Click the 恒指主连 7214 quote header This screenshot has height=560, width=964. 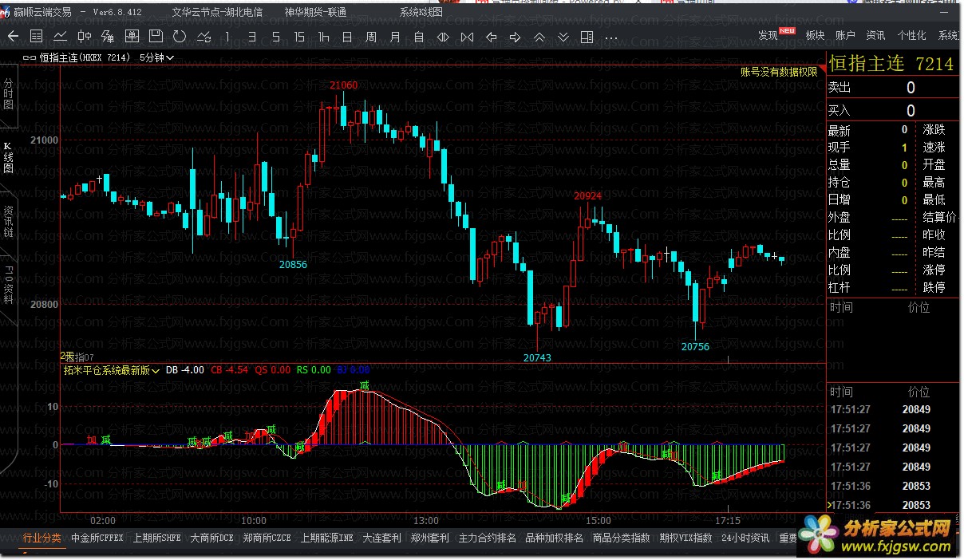892,64
